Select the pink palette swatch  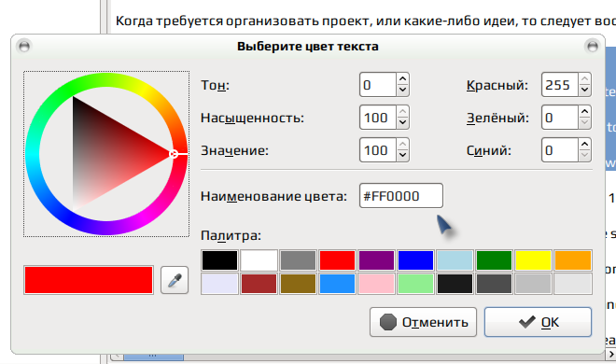[x=376, y=284]
